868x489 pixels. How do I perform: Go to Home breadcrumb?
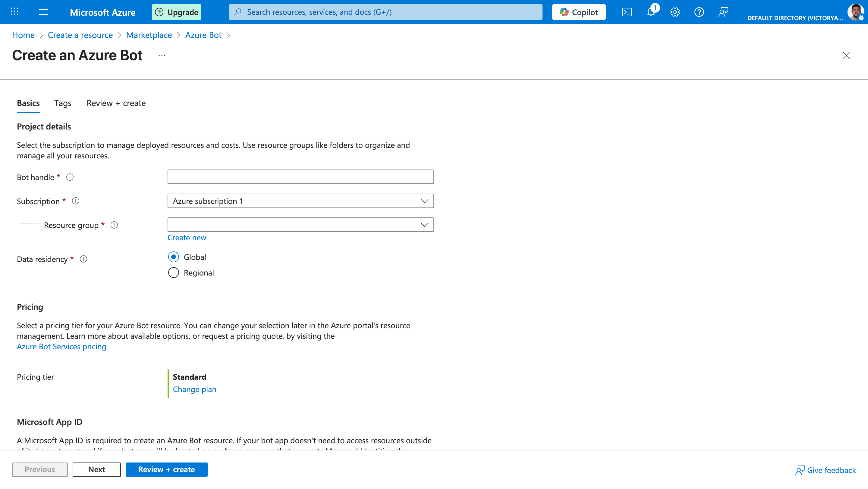(x=23, y=35)
